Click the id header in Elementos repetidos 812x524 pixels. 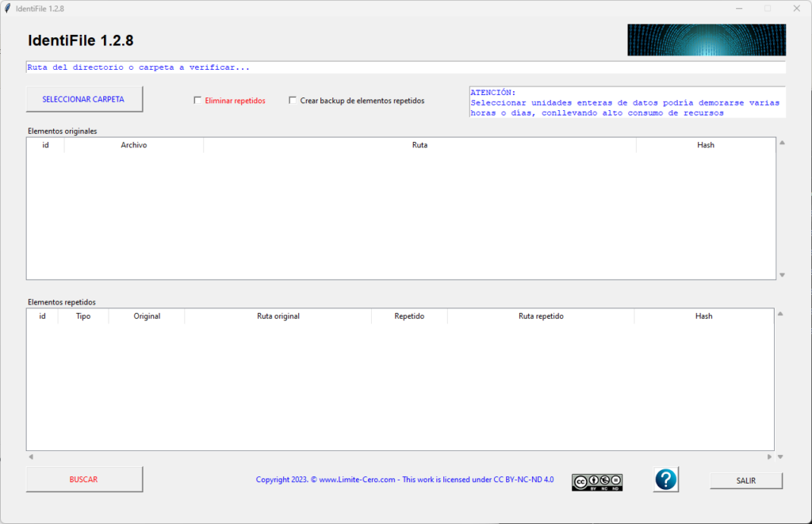click(x=43, y=316)
